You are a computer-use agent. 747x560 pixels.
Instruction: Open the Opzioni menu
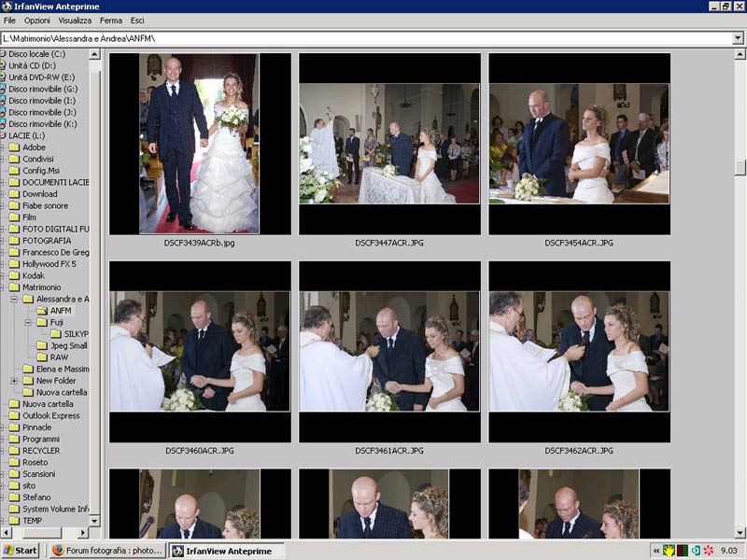click(37, 21)
